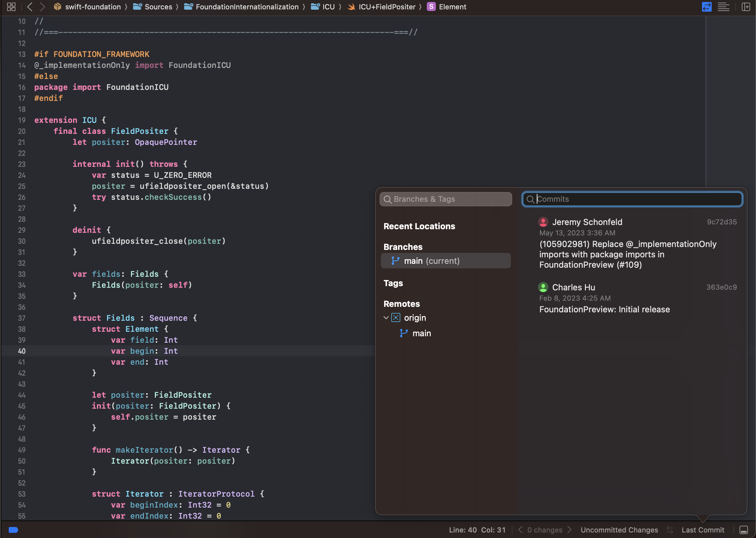Toggle the bottom debug area panel
The image size is (756, 538).
[743, 530]
